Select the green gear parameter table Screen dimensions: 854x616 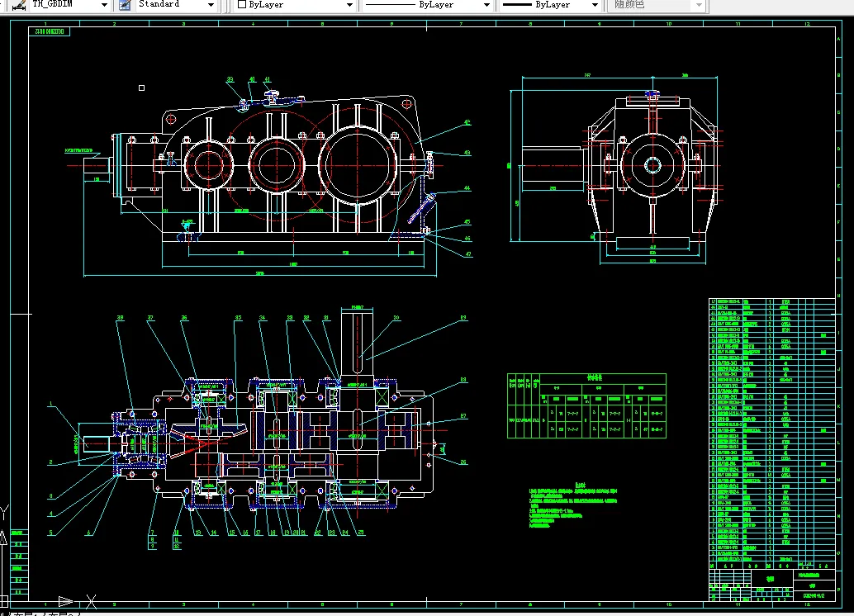586,405
